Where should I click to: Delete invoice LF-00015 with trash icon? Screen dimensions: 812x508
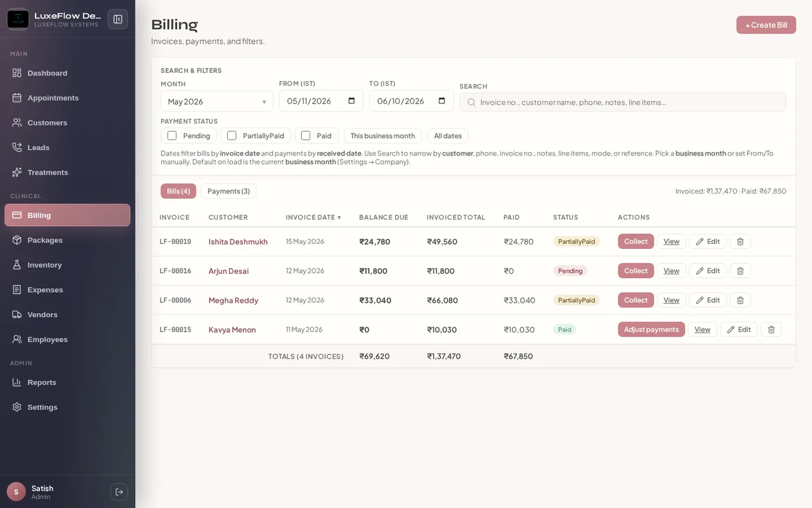pos(771,330)
